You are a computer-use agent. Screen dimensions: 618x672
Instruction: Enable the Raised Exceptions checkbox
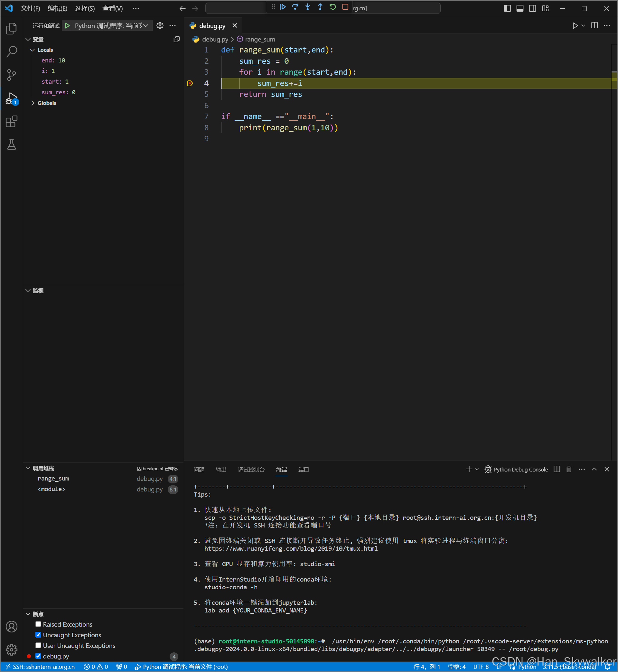(x=38, y=624)
